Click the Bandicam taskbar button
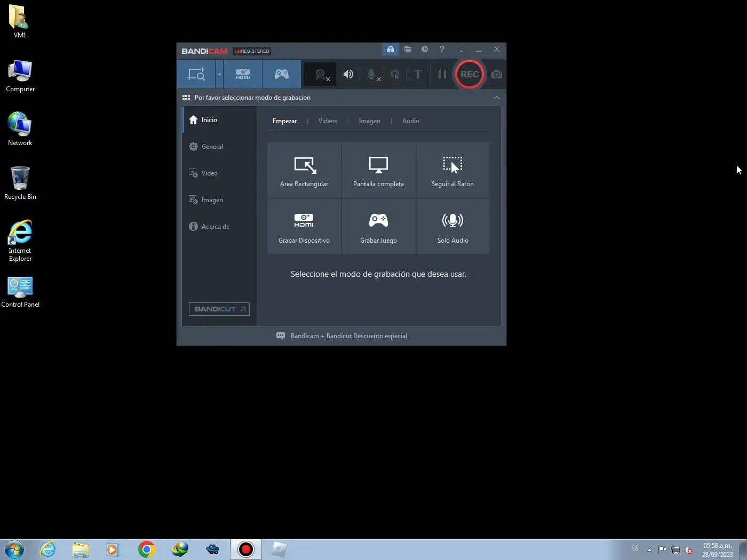The width and height of the screenshot is (747, 560). [x=246, y=549]
